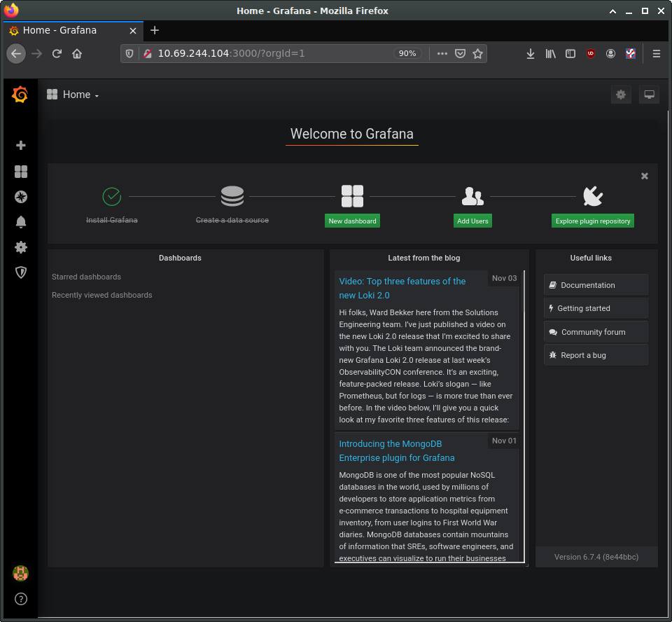
Task: Open Firefox library icon
Action: 550,54
